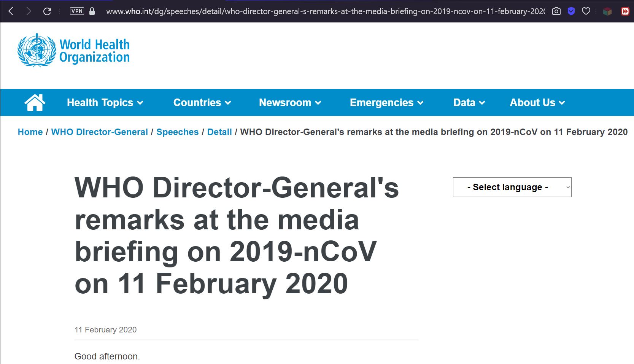Reload the page with the refresh icon
The height and width of the screenshot is (364, 634).
tap(47, 11)
